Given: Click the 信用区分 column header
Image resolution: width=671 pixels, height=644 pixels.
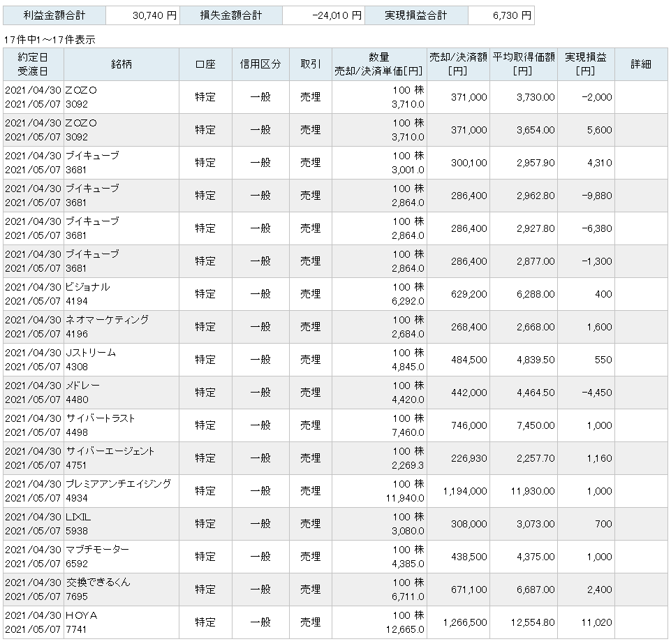Looking at the screenshot, I should (x=260, y=64).
